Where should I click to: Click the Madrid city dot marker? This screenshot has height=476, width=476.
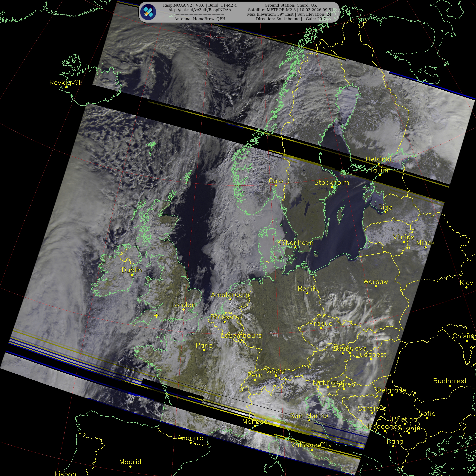coord(130,466)
